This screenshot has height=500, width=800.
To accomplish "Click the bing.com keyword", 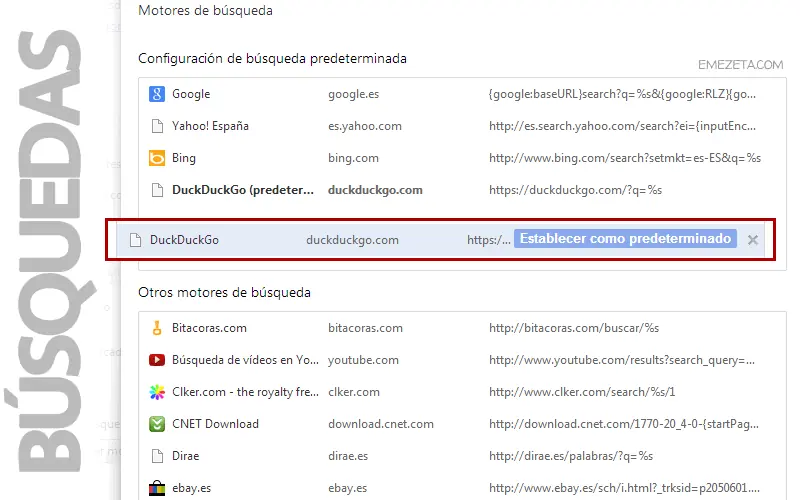I will tap(354, 158).
